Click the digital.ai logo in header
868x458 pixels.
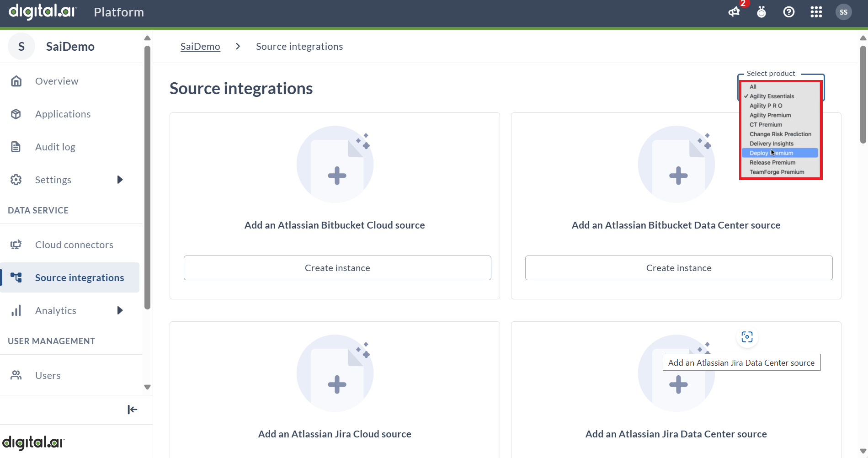[43, 11]
